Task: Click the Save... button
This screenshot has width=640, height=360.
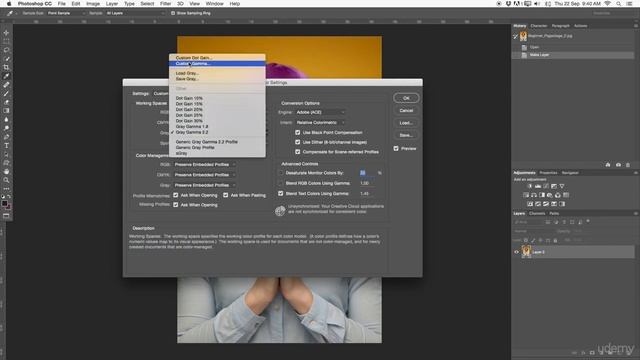Action: pyautogui.click(x=406, y=135)
